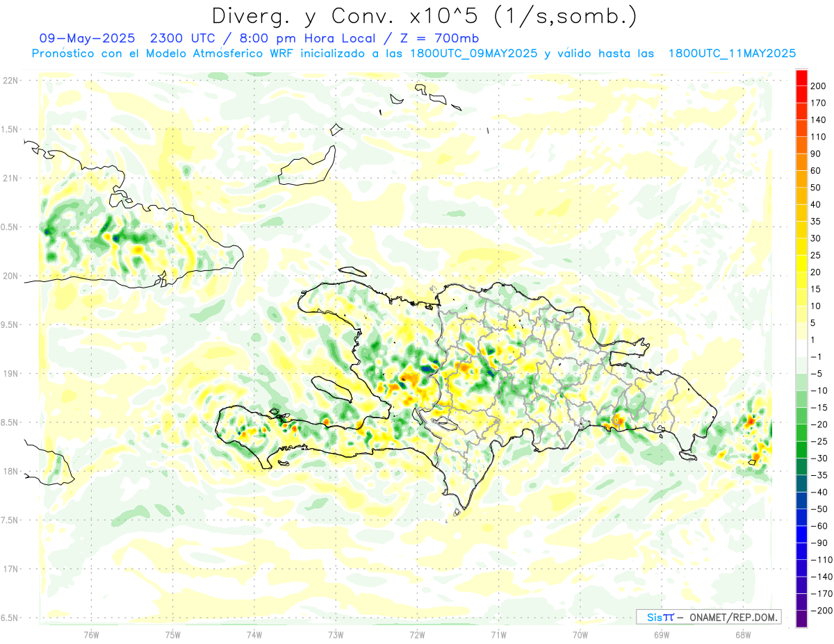
Task: Click the purple colorbar segment below -200
Action: tap(801, 618)
